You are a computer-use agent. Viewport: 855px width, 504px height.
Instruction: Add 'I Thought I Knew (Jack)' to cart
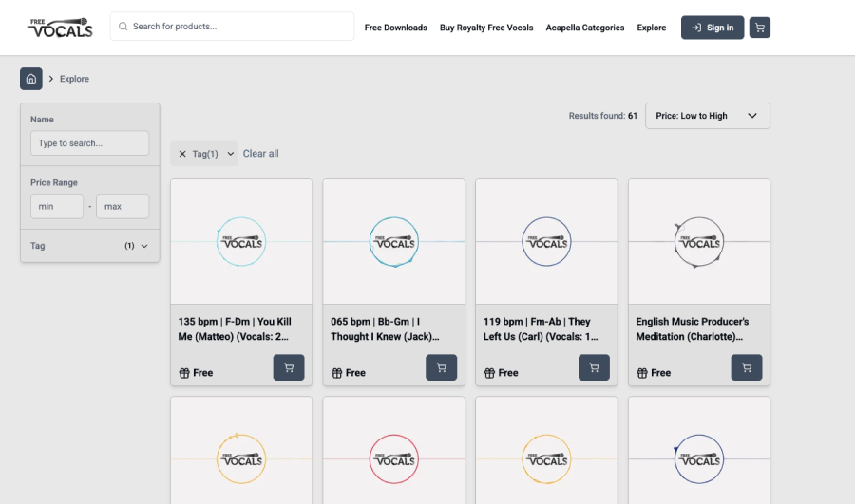coord(441,367)
